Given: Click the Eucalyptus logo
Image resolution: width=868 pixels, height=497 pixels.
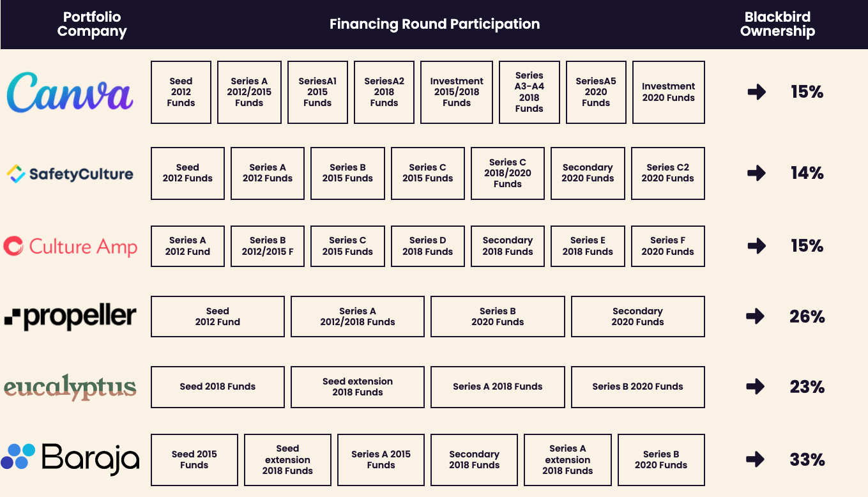Looking at the screenshot, I should tap(70, 387).
